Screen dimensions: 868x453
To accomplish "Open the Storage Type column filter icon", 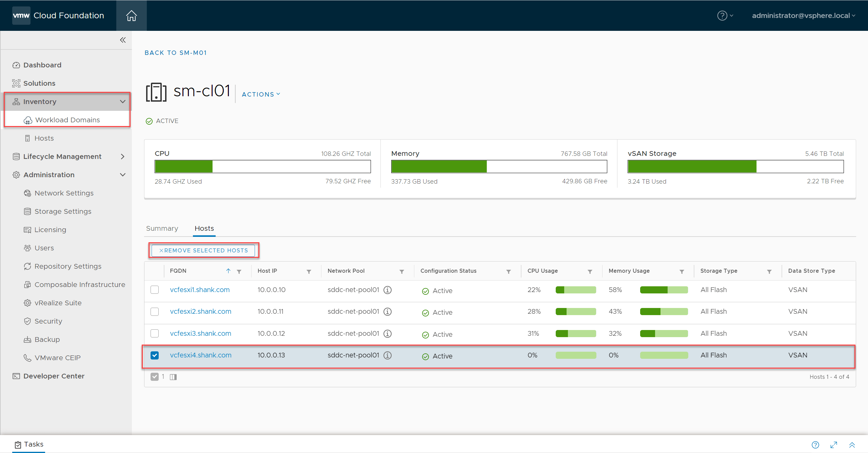I will click(769, 271).
